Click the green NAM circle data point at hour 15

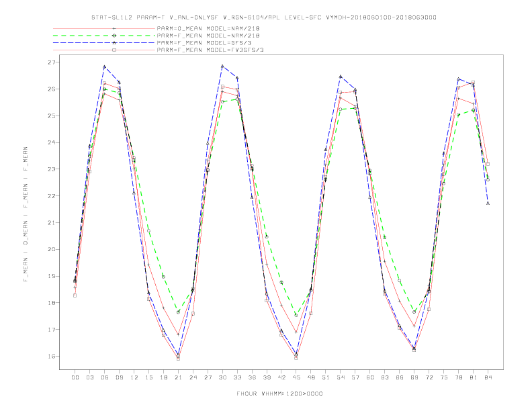coord(148,231)
